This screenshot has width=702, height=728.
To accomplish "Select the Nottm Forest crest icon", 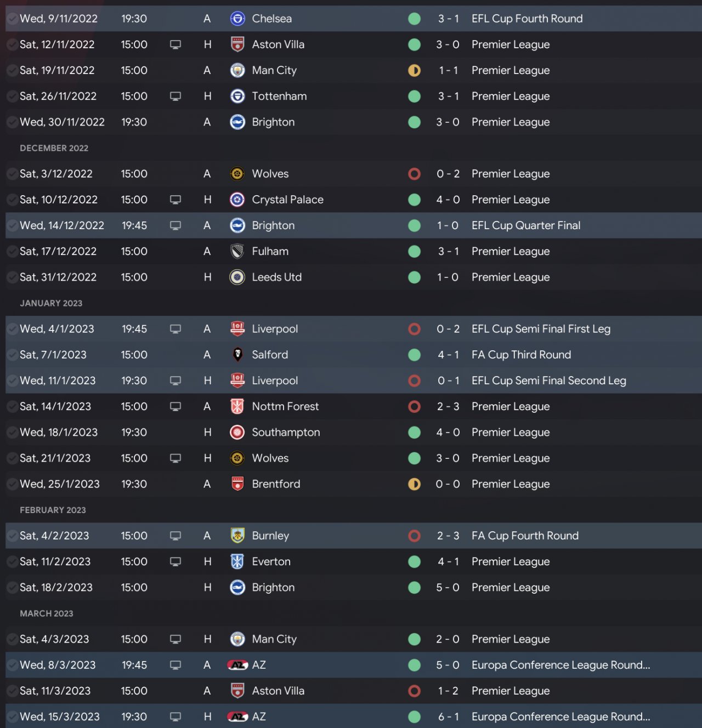I will tap(237, 407).
